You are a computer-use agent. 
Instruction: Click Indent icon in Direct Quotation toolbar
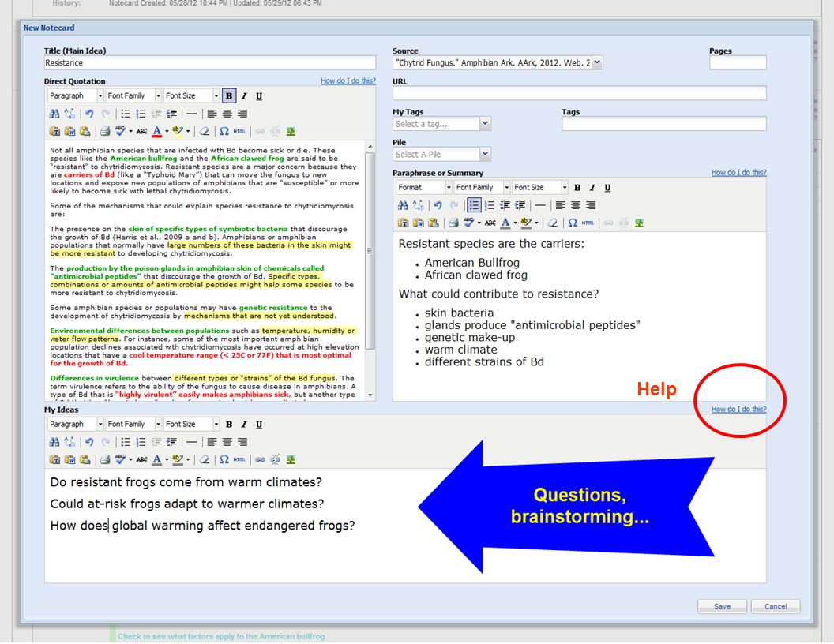point(171,114)
